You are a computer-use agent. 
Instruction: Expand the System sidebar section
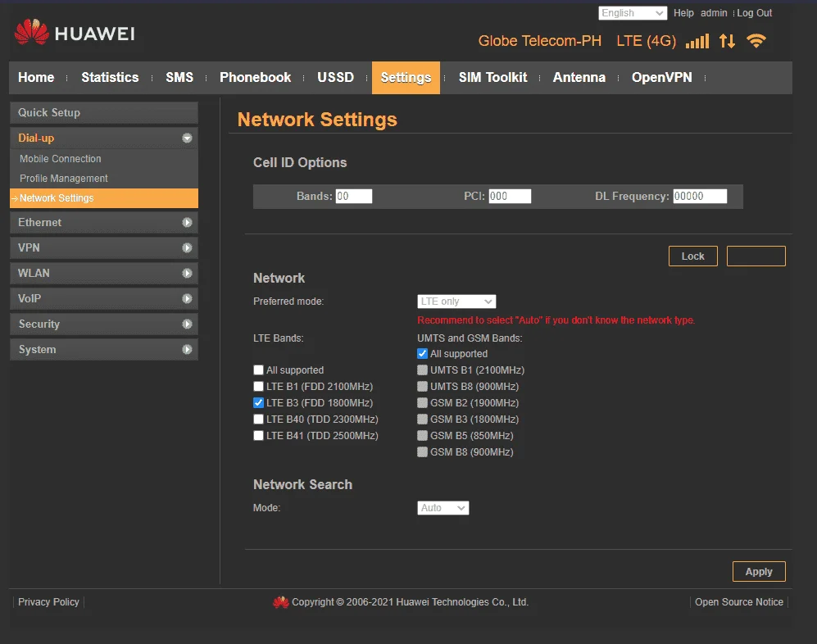pyautogui.click(x=104, y=350)
